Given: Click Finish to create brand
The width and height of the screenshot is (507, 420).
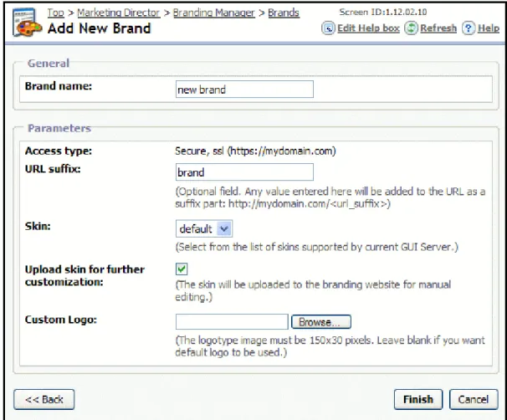Looking at the screenshot, I should [x=418, y=399].
